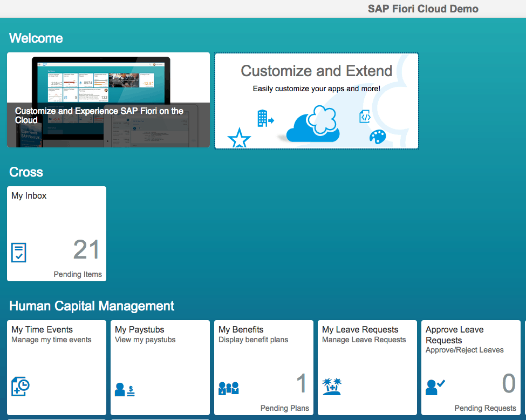Viewport: 526px width, 420px height.
Task: Click the number 1 on My Benefits
Action: click(302, 383)
